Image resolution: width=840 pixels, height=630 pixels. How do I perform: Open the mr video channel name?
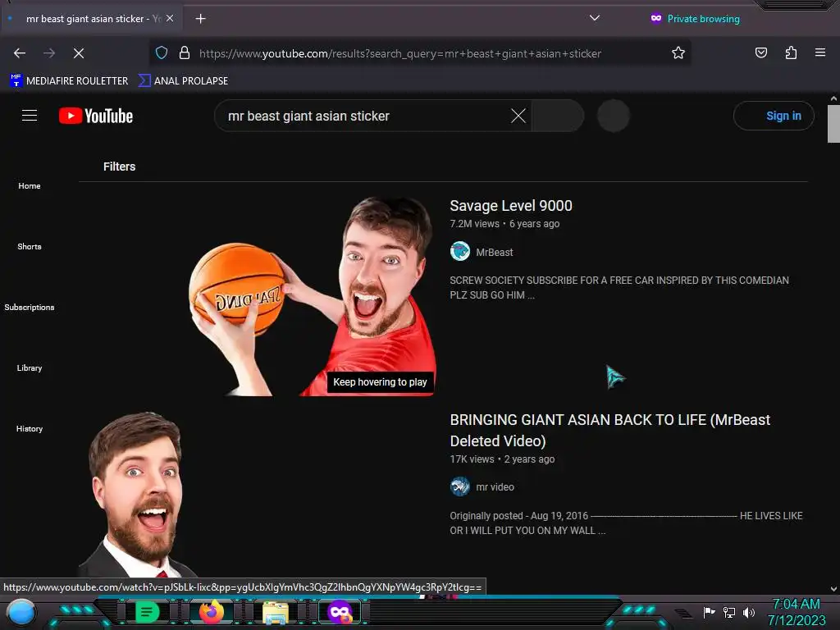tap(495, 487)
